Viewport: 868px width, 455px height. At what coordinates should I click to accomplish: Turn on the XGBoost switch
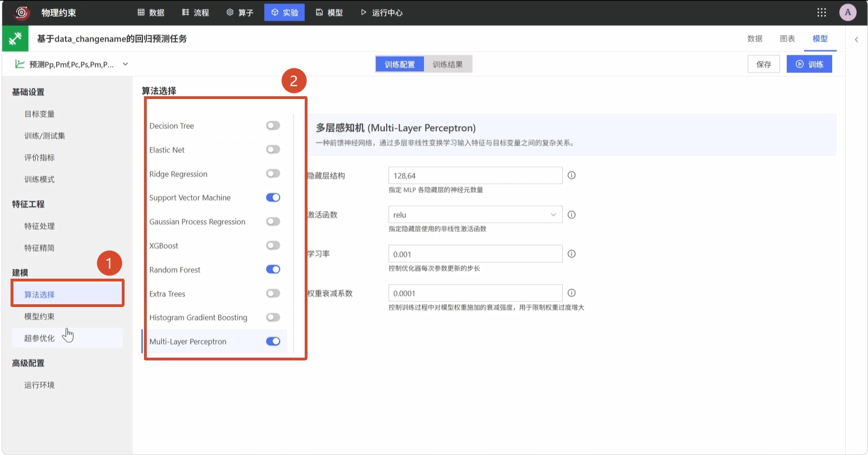(273, 245)
